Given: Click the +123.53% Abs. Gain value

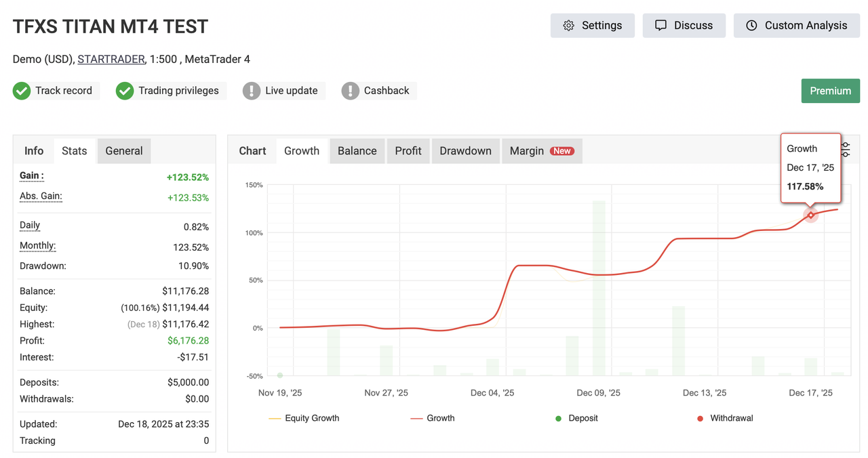Looking at the screenshot, I should (188, 198).
